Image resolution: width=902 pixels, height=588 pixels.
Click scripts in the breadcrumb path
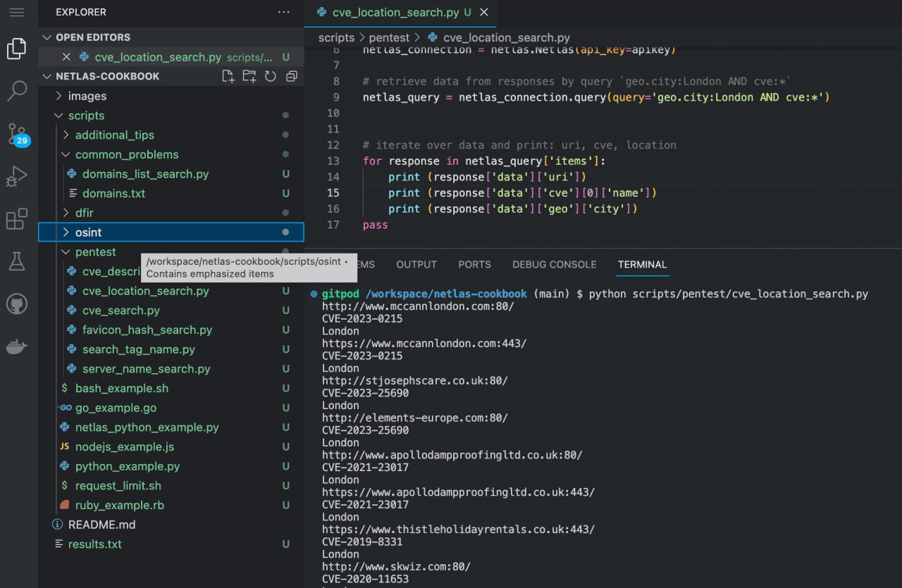pos(336,37)
